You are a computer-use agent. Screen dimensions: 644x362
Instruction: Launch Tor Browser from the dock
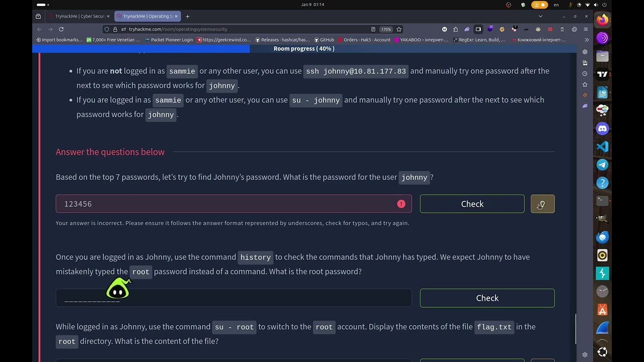point(602,38)
